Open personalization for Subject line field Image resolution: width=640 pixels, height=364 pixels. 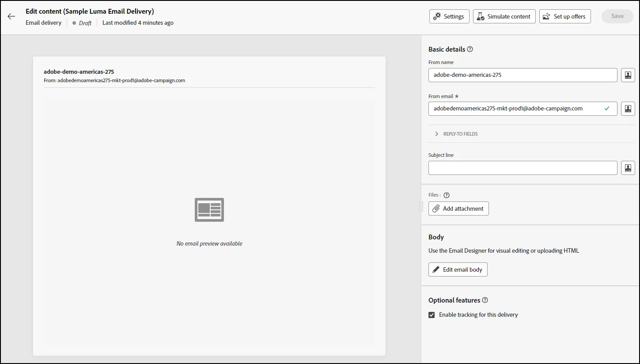point(628,168)
